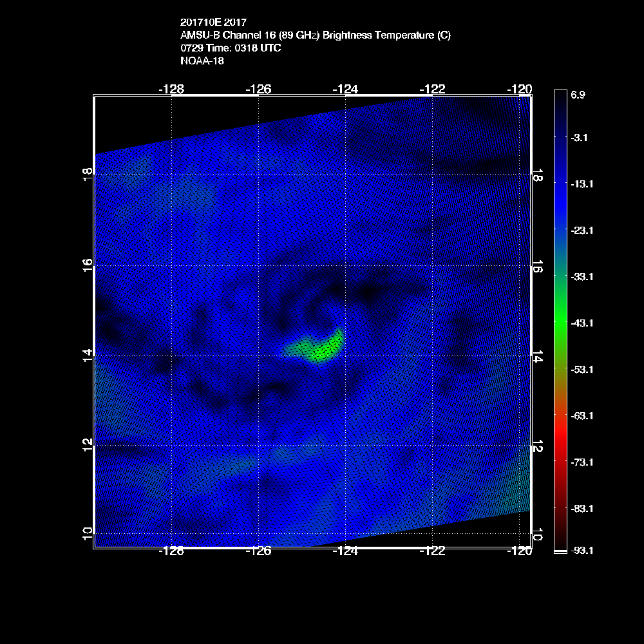The height and width of the screenshot is (644, 644).
Task: Click the -126 longitude label on bottom axis
Action: point(258,551)
